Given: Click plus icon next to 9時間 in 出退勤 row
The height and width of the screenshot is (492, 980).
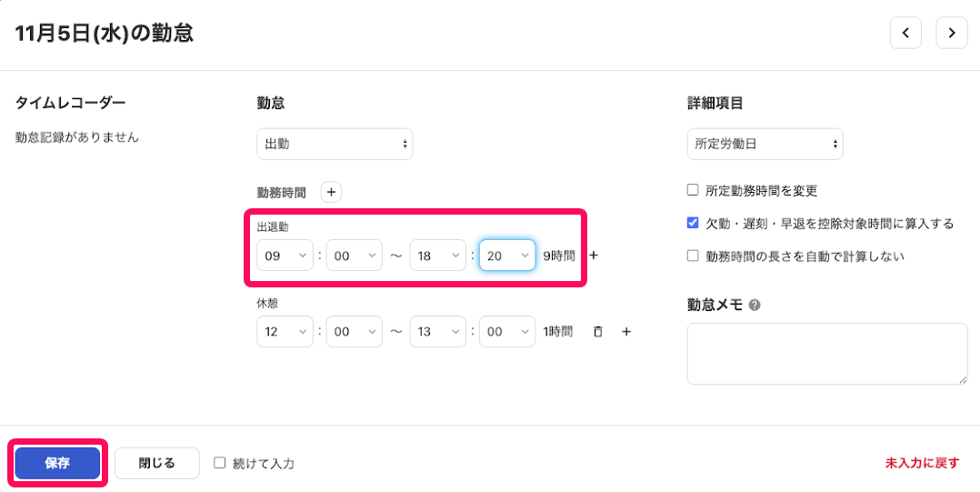Looking at the screenshot, I should (x=594, y=255).
